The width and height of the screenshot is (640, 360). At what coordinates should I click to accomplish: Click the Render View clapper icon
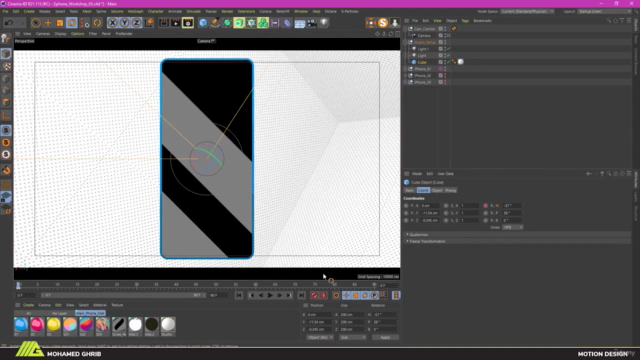click(163, 22)
